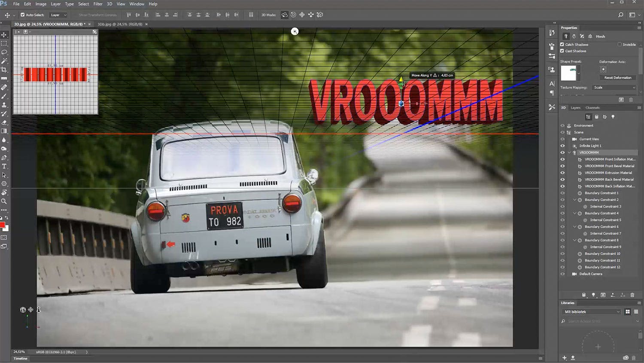644x363 pixels.
Task: Click the Roll 3D object mode icon
Action: pyautogui.click(x=293, y=15)
